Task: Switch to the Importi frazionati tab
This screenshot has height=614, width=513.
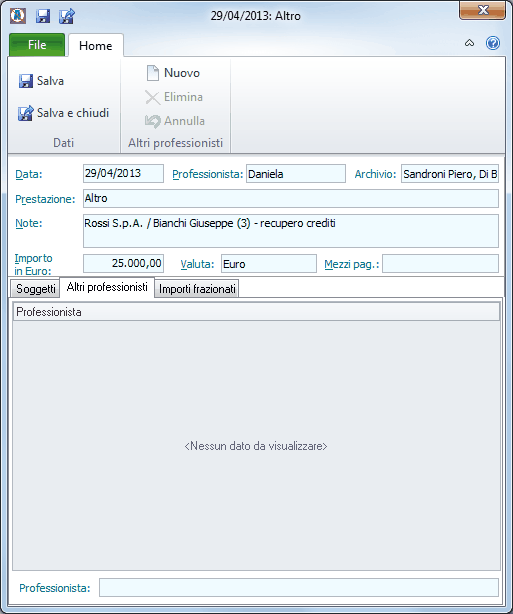Action: click(x=197, y=289)
